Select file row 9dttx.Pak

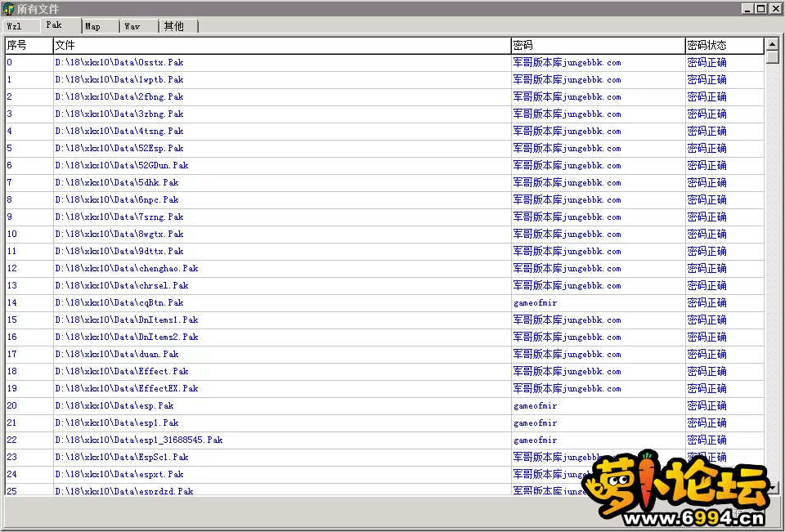click(x=384, y=251)
